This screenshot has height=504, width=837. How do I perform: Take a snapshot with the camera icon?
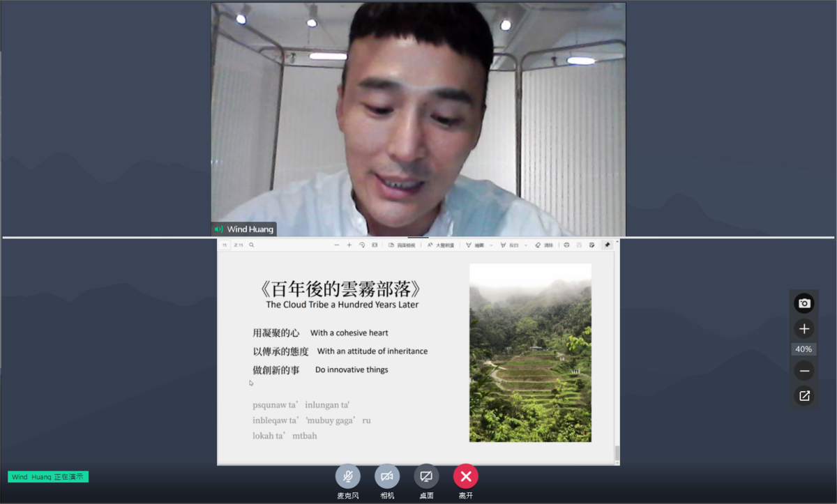(x=804, y=303)
